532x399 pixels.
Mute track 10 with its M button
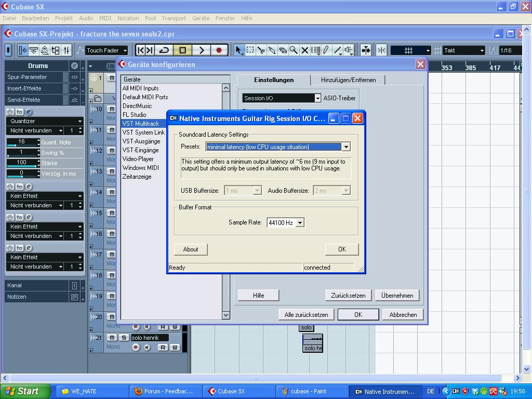(111, 109)
